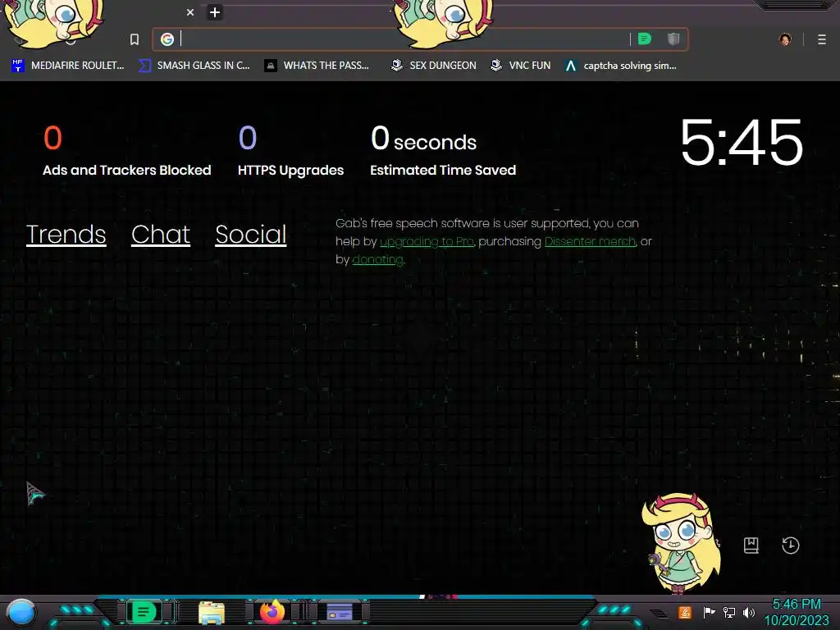Click the Java tray icon

point(684,612)
